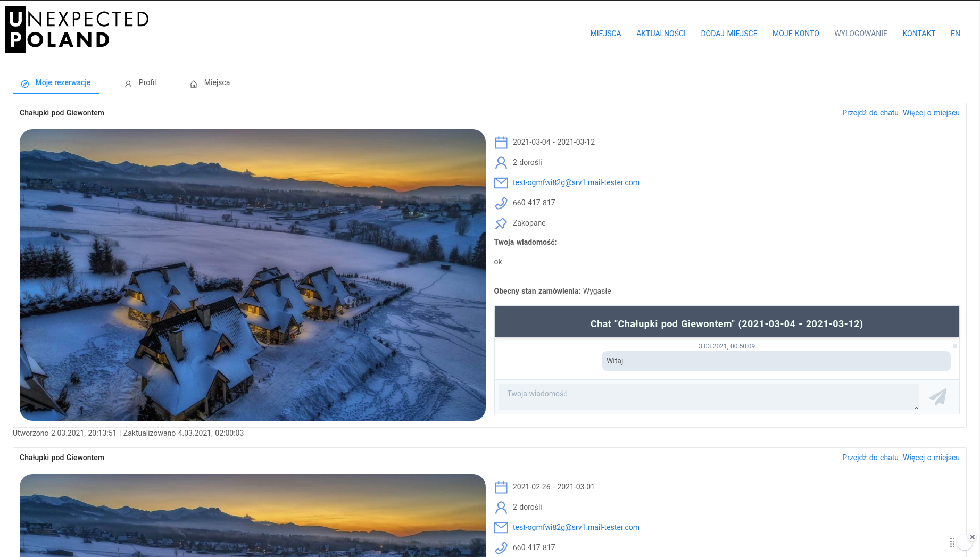Click Więcej o miejscu for the 2021-03-04 reservation
The height and width of the screenshot is (557, 980).
[931, 113]
